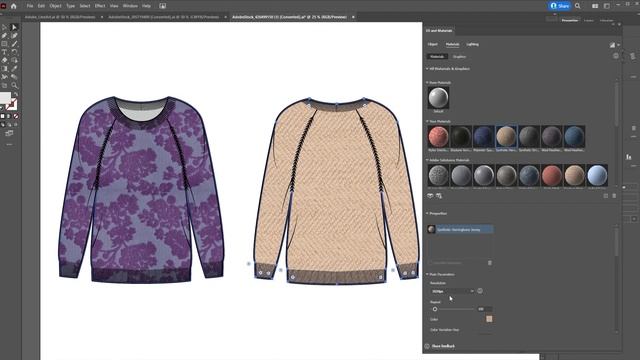Adjust the Repeat slider handle
The height and width of the screenshot is (360, 640).
pos(435,309)
